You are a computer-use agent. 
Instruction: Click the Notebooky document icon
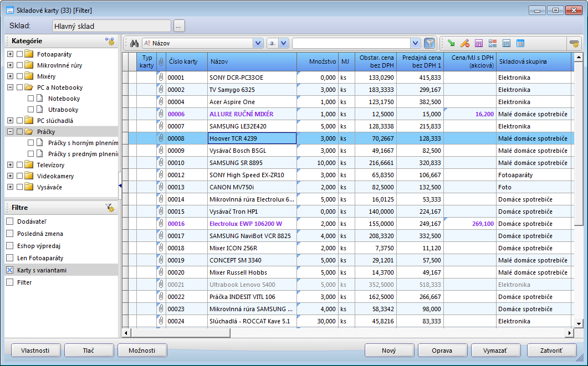[40, 99]
